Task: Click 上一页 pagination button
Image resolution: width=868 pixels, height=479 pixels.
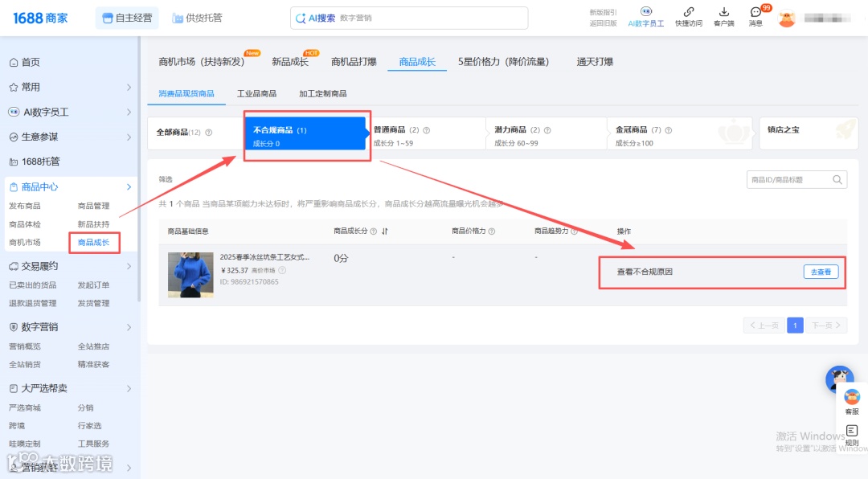Action: tap(764, 325)
